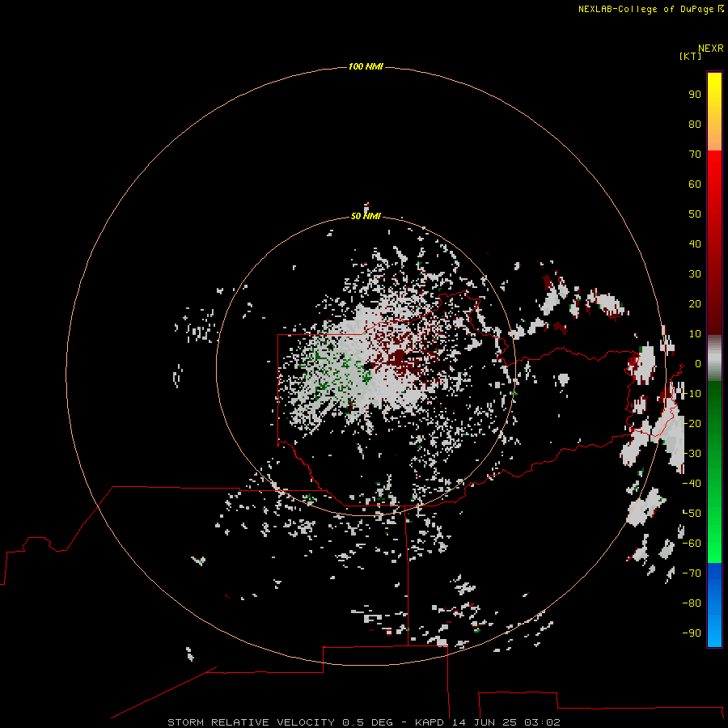
Task: Click the positive 20 knot scale label
Action: pos(695,303)
